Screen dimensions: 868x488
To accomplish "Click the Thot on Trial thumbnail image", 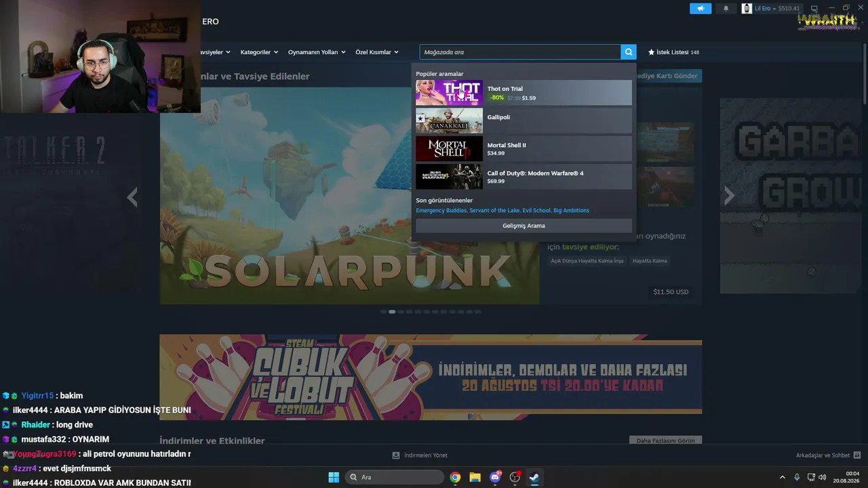I will [x=449, y=93].
